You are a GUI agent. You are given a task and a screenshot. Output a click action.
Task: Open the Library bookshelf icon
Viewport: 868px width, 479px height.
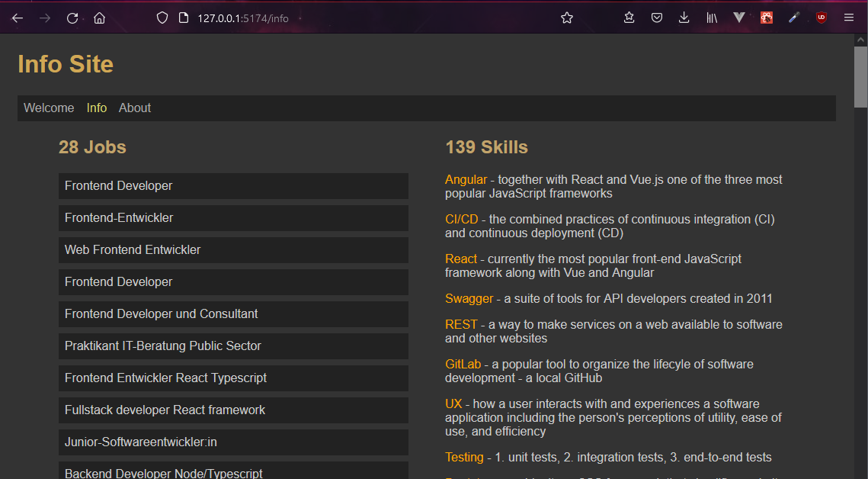[711, 18]
